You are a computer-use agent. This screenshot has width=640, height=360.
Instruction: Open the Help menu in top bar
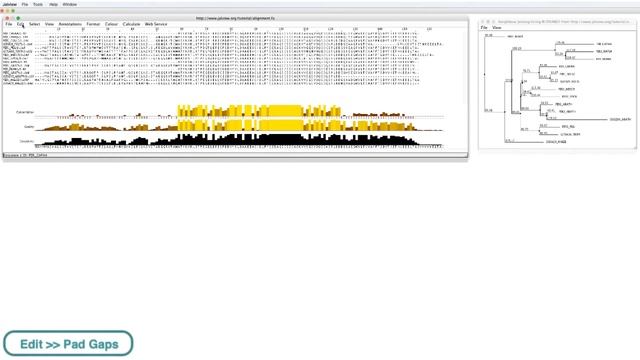[x=53, y=4]
